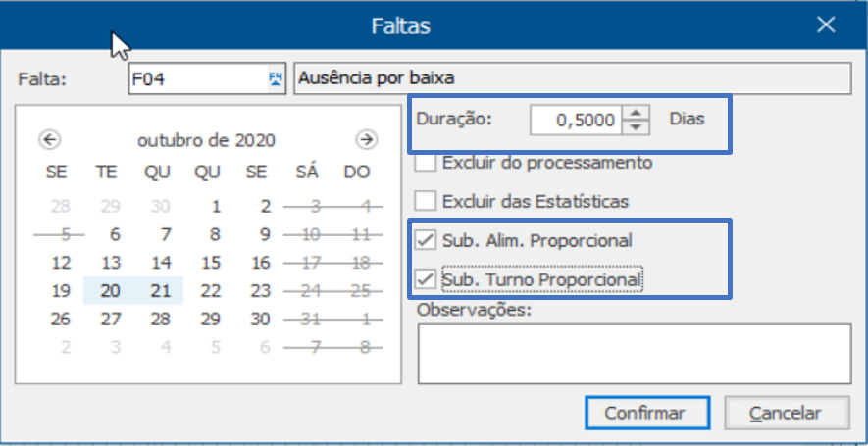Open the Falta code lookup icon
This screenshot has height=446, width=868.
[276, 78]
